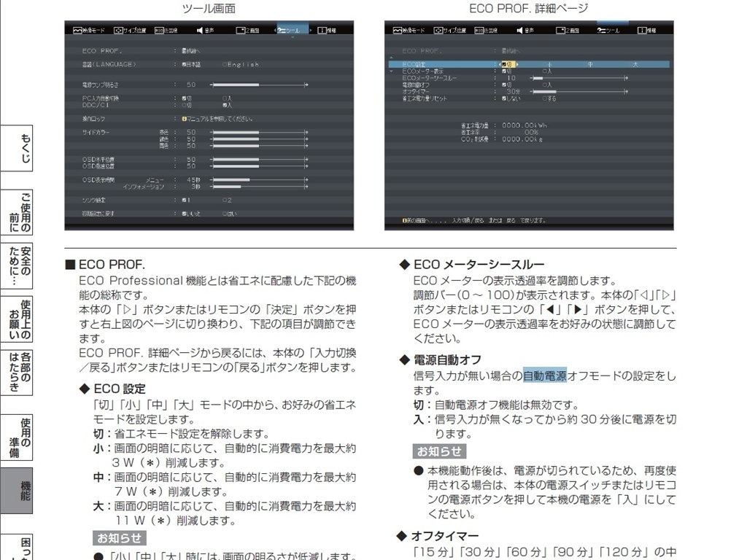
Task: Click 映像モード icon in ツール画面 menu bar
Action: 77,30
